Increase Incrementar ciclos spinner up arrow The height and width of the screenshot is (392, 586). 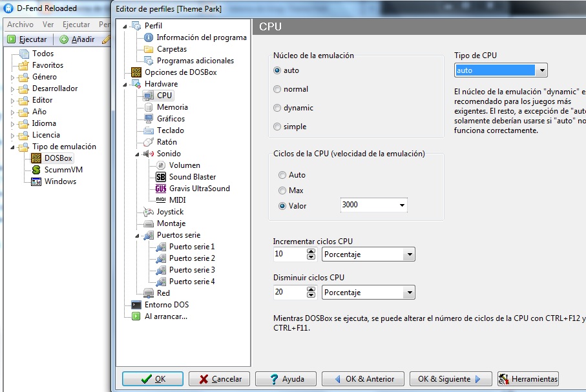click(311, 251)
